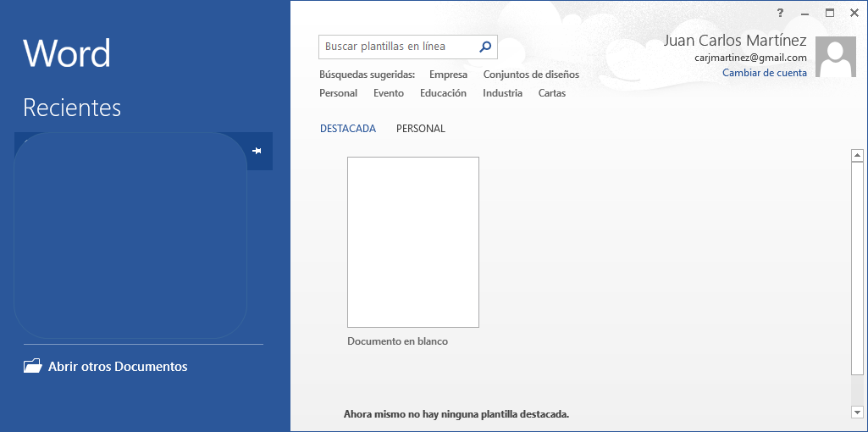The width and height of the screenshot is (868, 432).
Task: Search suggested category Empresa
Action: click(x=448, y=75)
